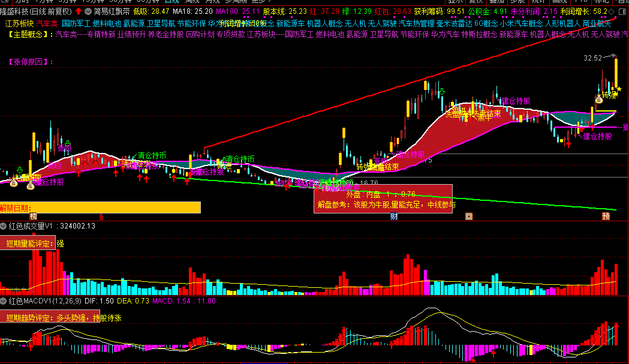Click the 榜 marker on the date axis

[x=34, y=216]
